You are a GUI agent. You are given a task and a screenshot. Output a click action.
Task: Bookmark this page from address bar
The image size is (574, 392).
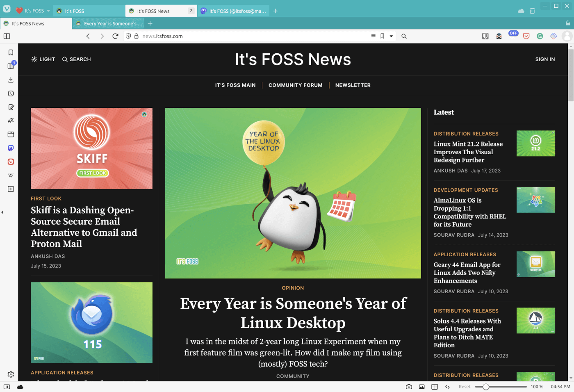click(x=382, y=36)
